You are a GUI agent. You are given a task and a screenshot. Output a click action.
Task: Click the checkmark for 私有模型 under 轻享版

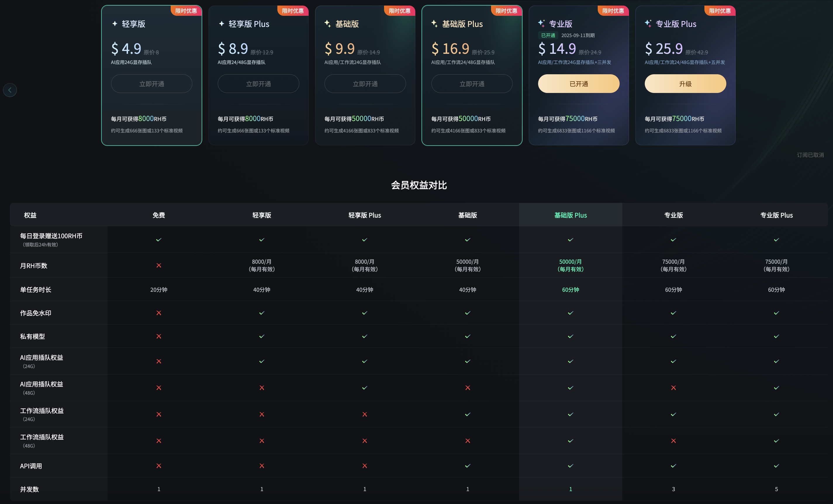click(262, 336)
